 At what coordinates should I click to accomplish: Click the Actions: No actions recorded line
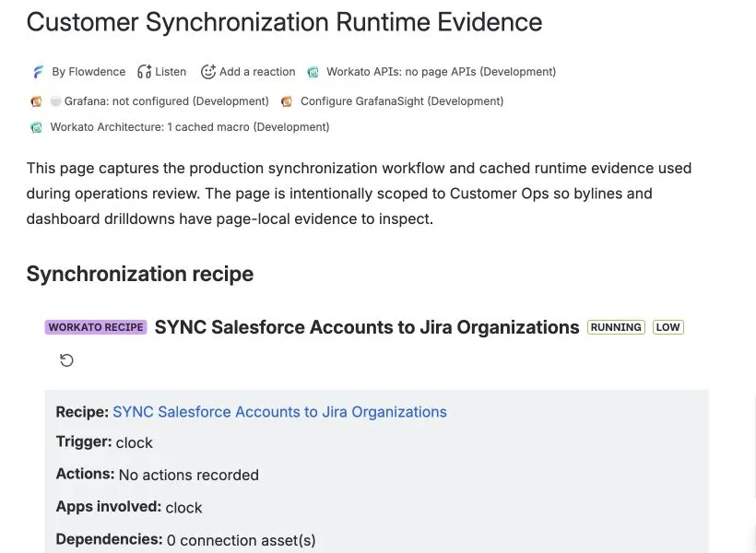point(157,475)
